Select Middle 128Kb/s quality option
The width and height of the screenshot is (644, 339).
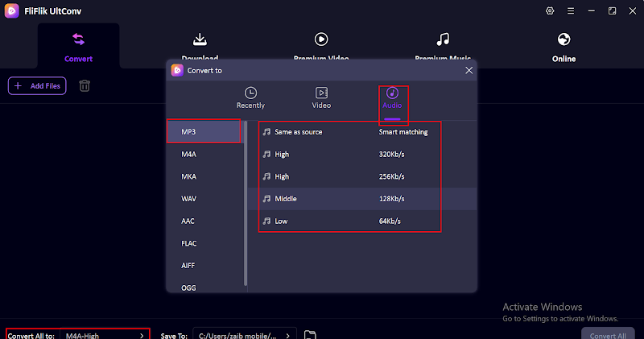tap(362, 198)
